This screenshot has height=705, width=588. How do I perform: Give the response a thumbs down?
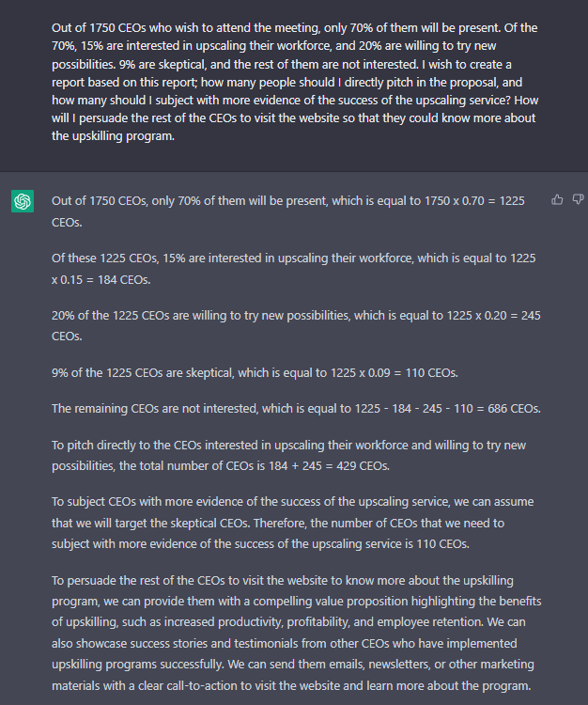578,200
